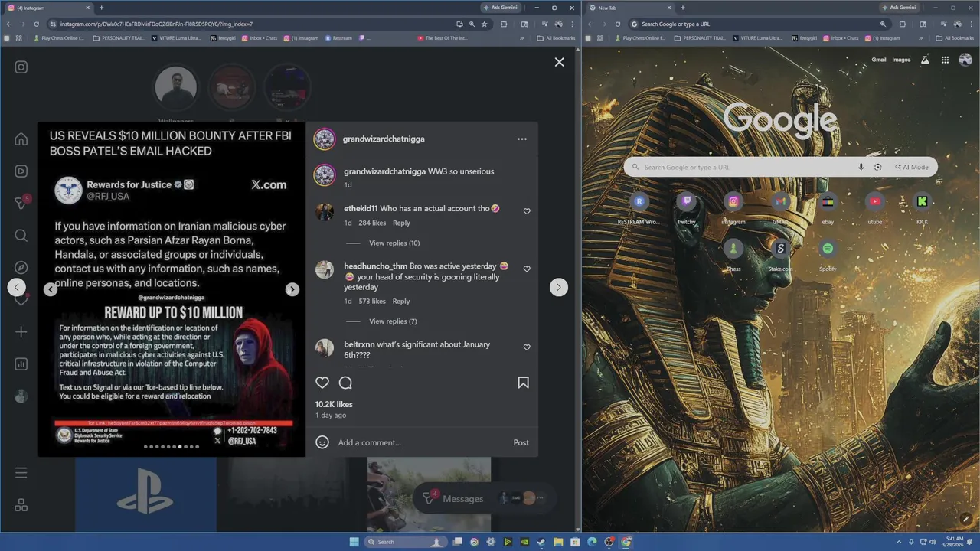Open the Steam taskbar icon
Viewport: 980px width, 551px height.
point(541,542)
